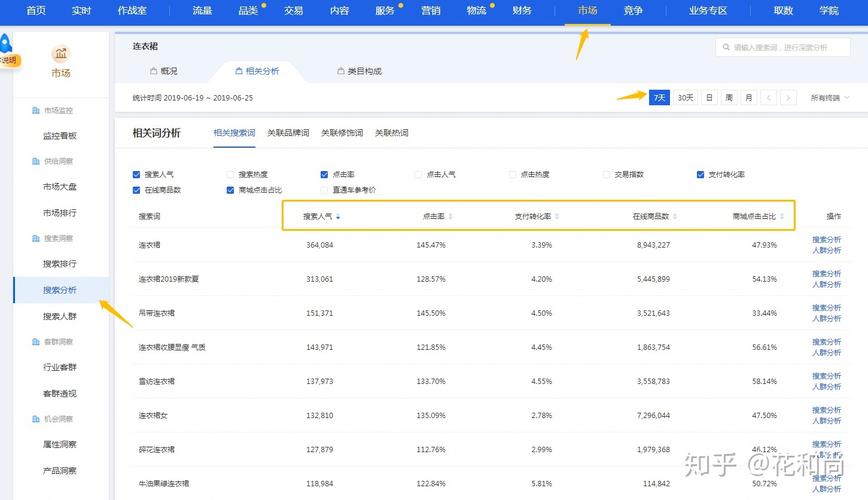Open the 市场 top navigation item
Screen dimensions: 868x500
587,11
